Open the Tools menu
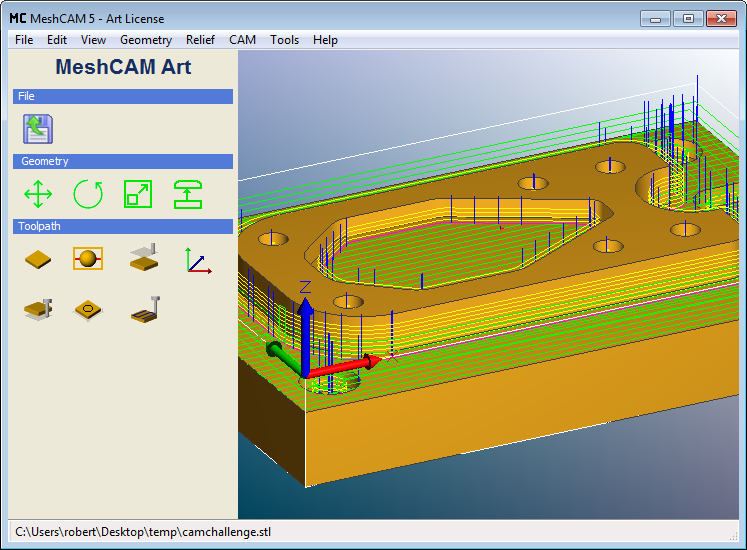747x550 pixels. coord(284,40)
